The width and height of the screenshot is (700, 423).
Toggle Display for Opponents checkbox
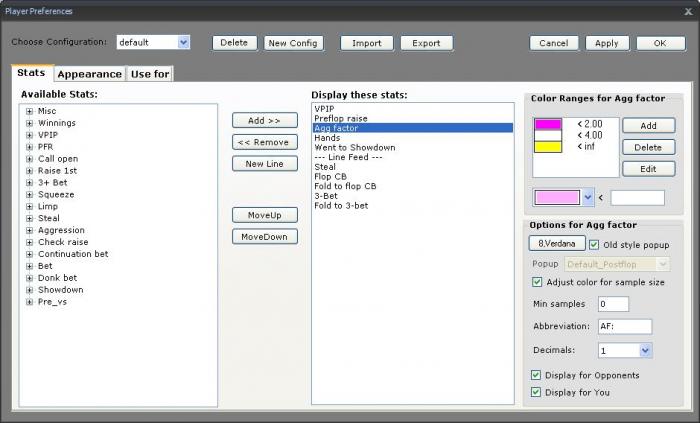[x=536, y=375]
